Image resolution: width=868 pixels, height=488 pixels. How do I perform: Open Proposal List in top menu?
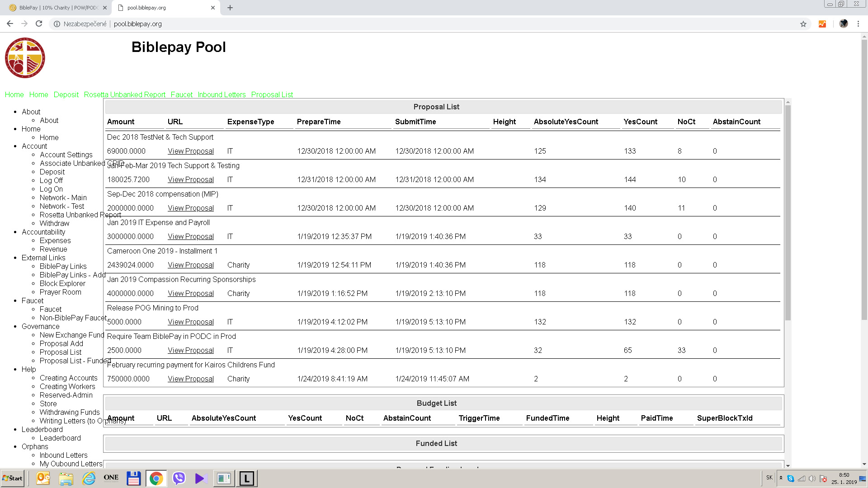tap(272, 95)
